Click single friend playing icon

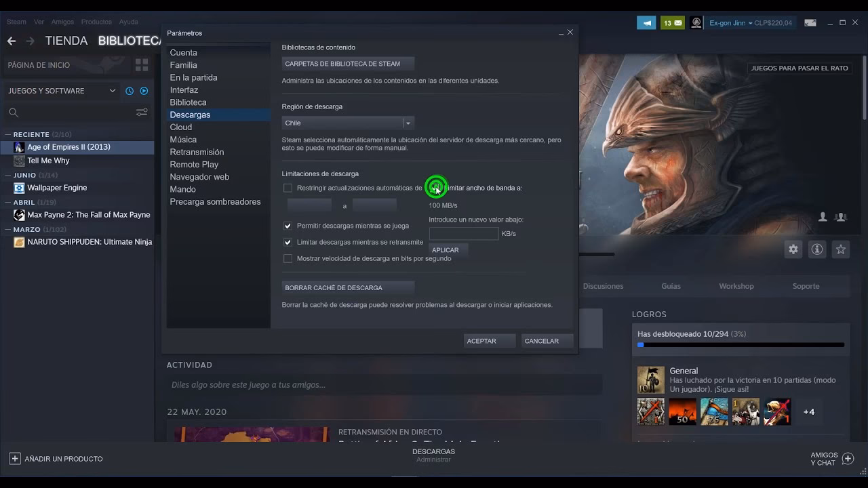823,217
